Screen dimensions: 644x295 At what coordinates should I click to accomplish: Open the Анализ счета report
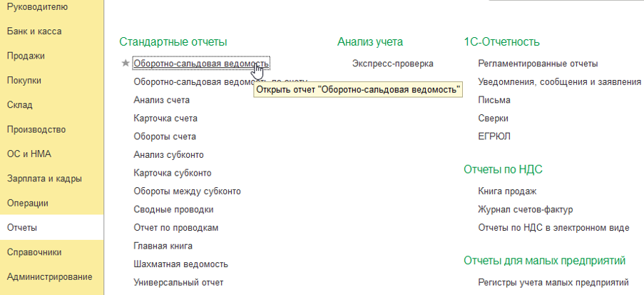161,100
